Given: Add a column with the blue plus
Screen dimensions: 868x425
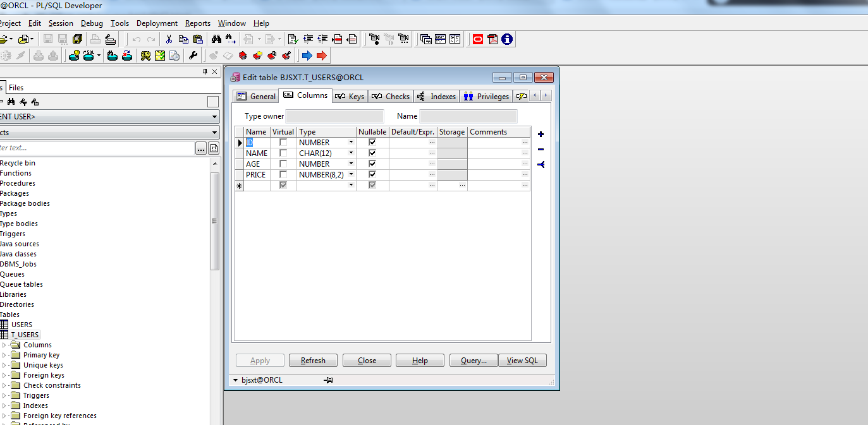Looking at the screenshot, I should (x=541, y=134).
